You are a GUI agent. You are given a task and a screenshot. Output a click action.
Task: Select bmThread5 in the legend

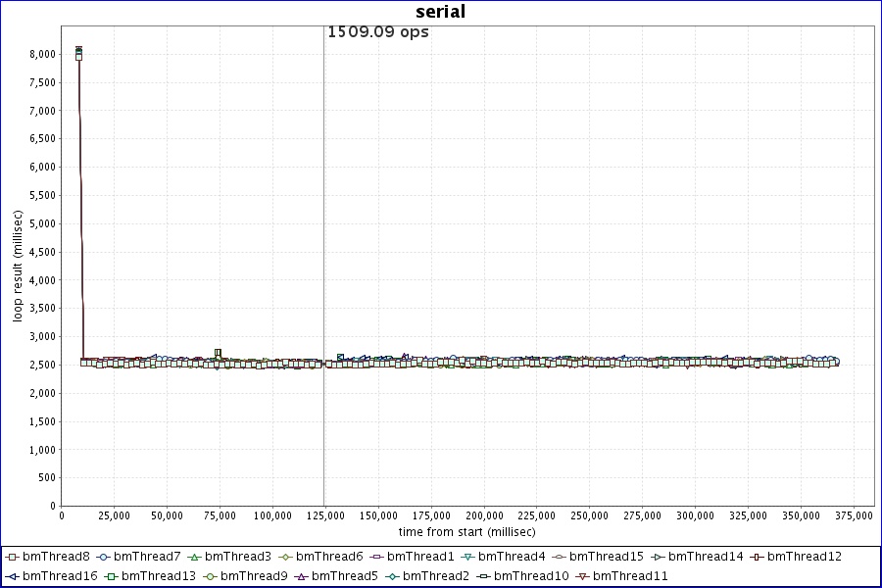344,576
